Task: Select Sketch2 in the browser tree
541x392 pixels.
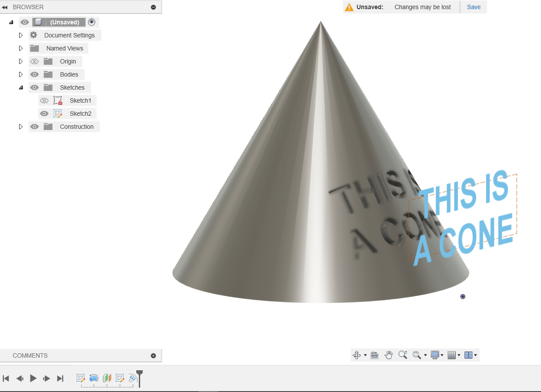Action: (81, 114)
